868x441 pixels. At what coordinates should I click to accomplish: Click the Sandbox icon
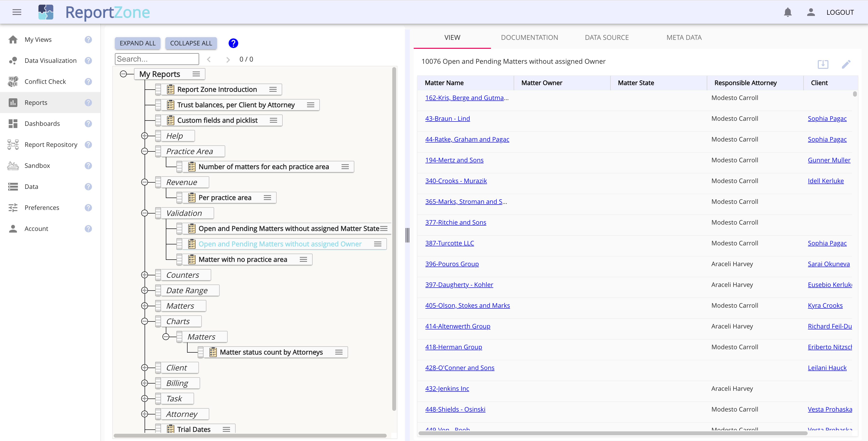click(x=13, y=165)
